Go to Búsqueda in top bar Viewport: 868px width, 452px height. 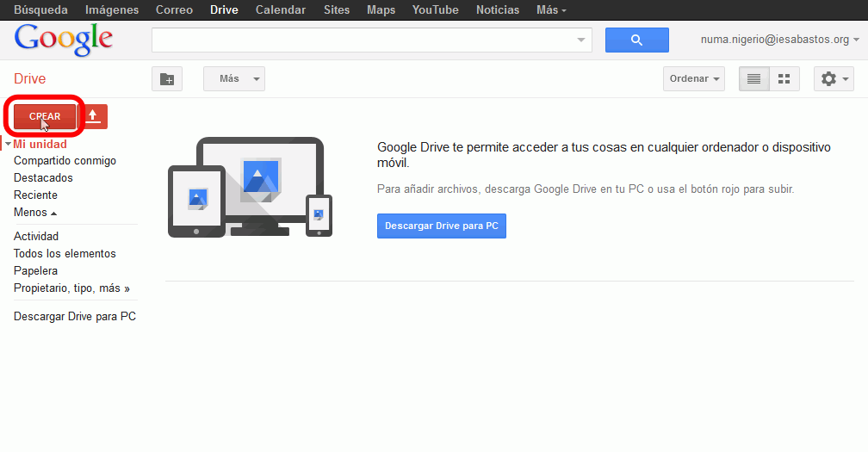point(41,10)
